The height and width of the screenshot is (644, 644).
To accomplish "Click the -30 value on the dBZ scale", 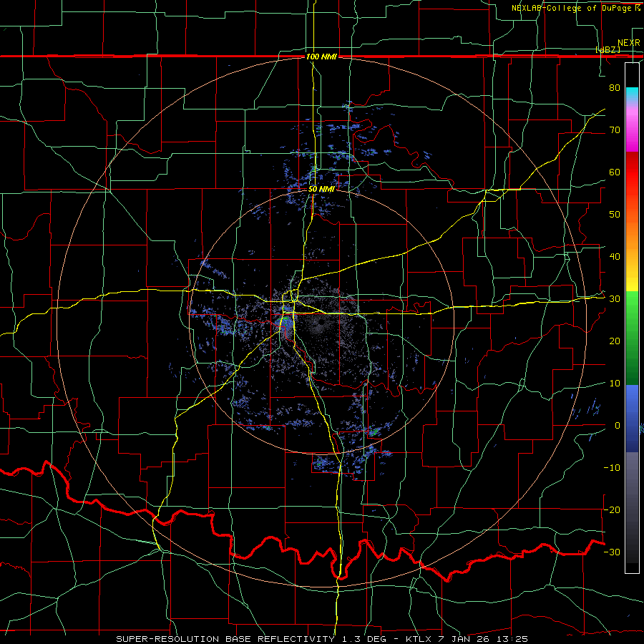I will click(612, 552).
